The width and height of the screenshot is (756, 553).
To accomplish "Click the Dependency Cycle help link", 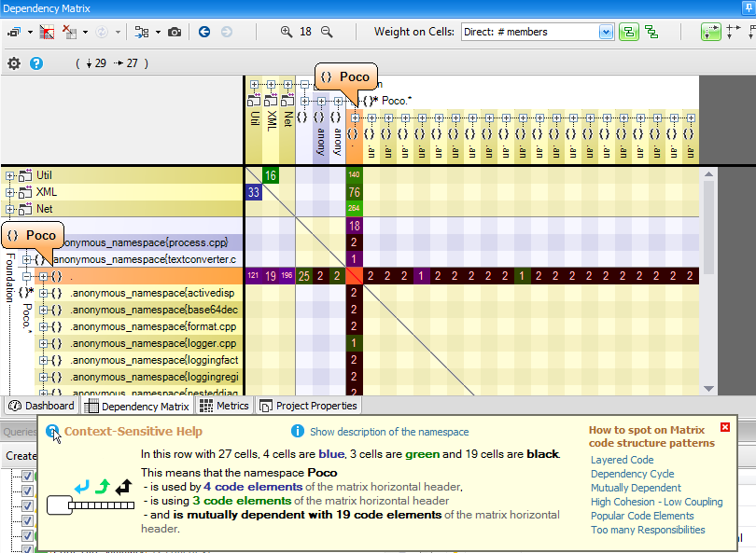I will [635, 474].
